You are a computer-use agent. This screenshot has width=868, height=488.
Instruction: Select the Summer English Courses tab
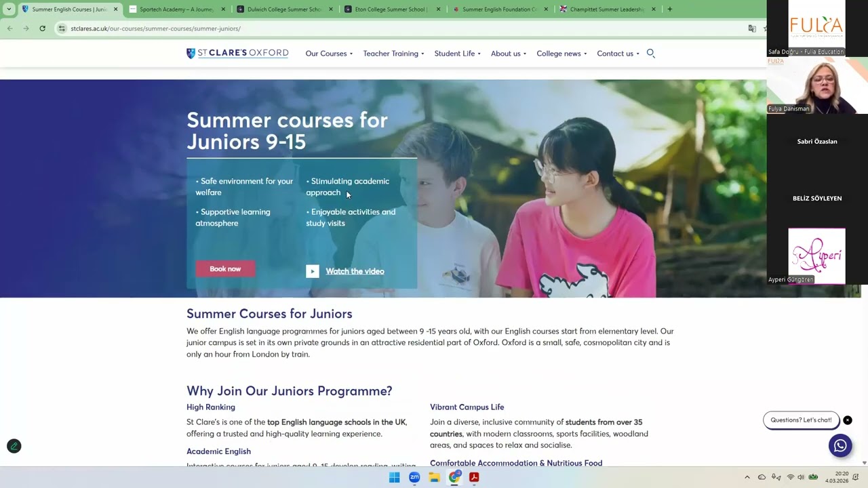pyautogui.click(x=69, y=9)
